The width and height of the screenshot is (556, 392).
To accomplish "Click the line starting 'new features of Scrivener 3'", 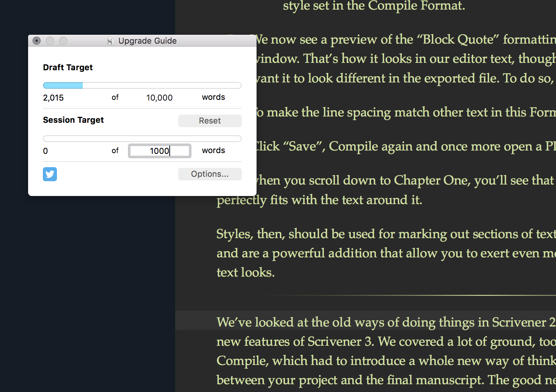I will 386,341.
